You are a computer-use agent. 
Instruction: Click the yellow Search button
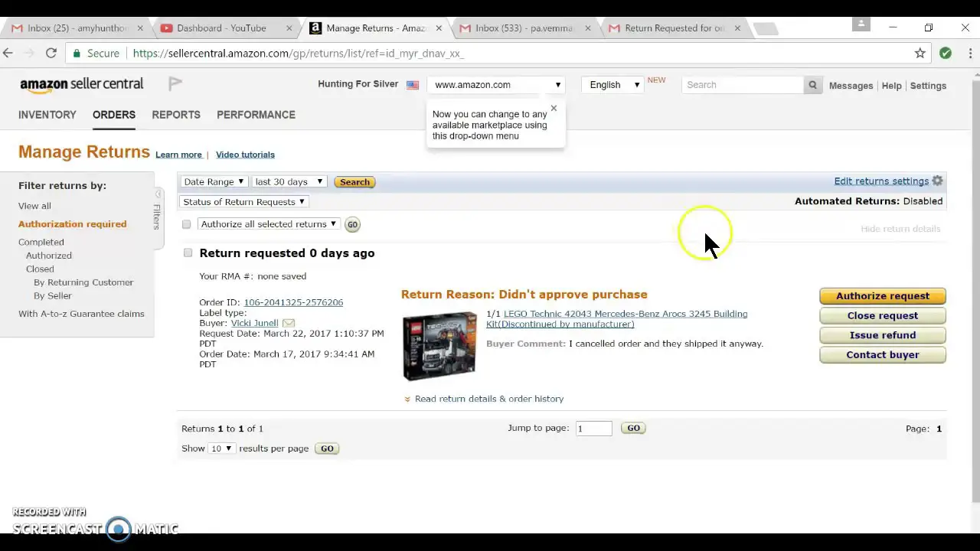click(x=354, y=182)
